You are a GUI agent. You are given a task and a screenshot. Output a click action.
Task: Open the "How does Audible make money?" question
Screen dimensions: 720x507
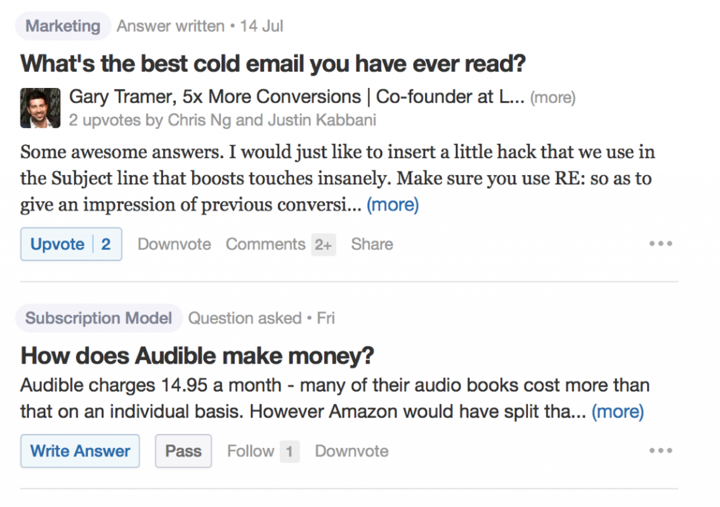[x=198, y=357]
